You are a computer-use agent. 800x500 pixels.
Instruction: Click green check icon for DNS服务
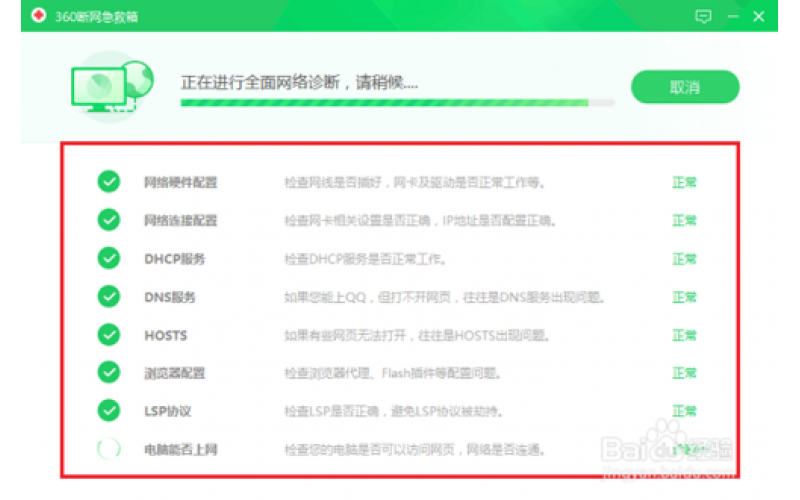click(x=109, y=296)
